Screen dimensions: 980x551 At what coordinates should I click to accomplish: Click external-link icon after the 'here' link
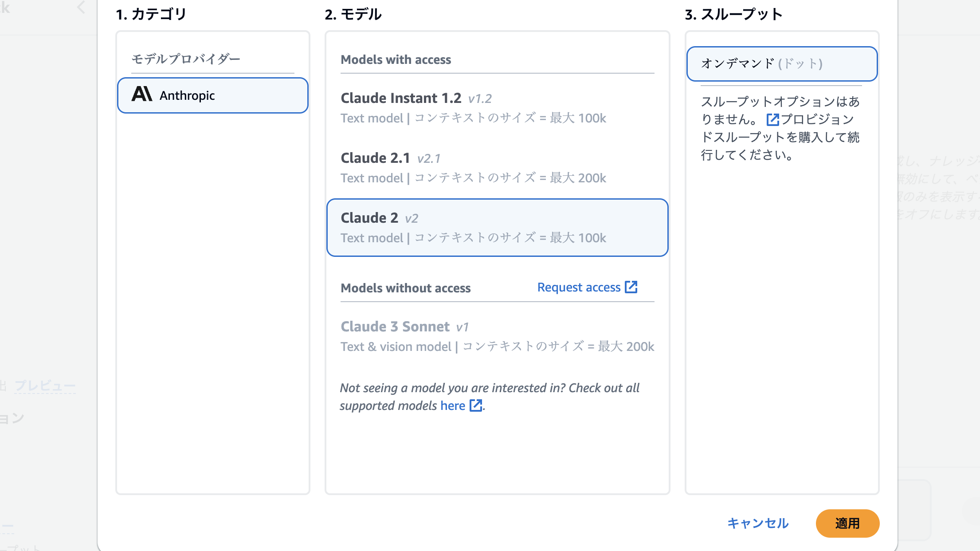(476, 405)
